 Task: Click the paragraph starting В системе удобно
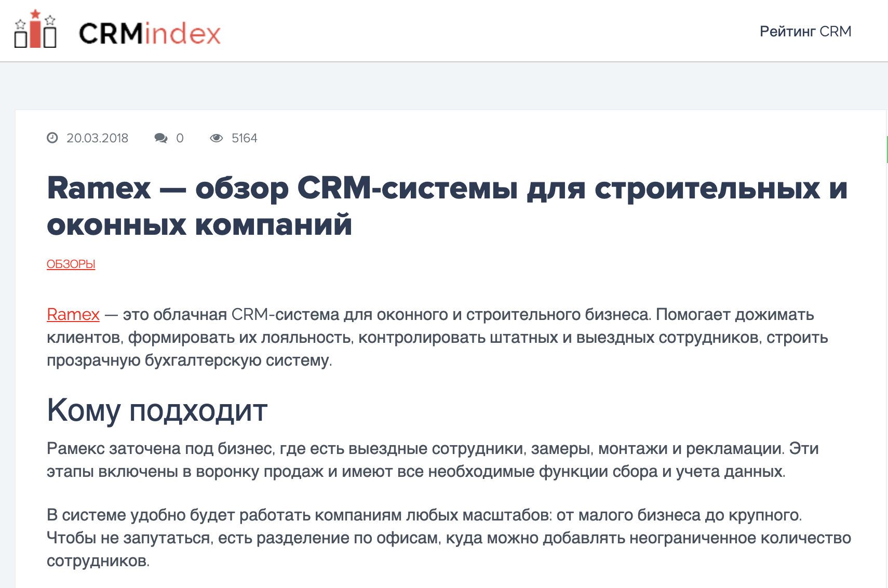pos(449,538)
